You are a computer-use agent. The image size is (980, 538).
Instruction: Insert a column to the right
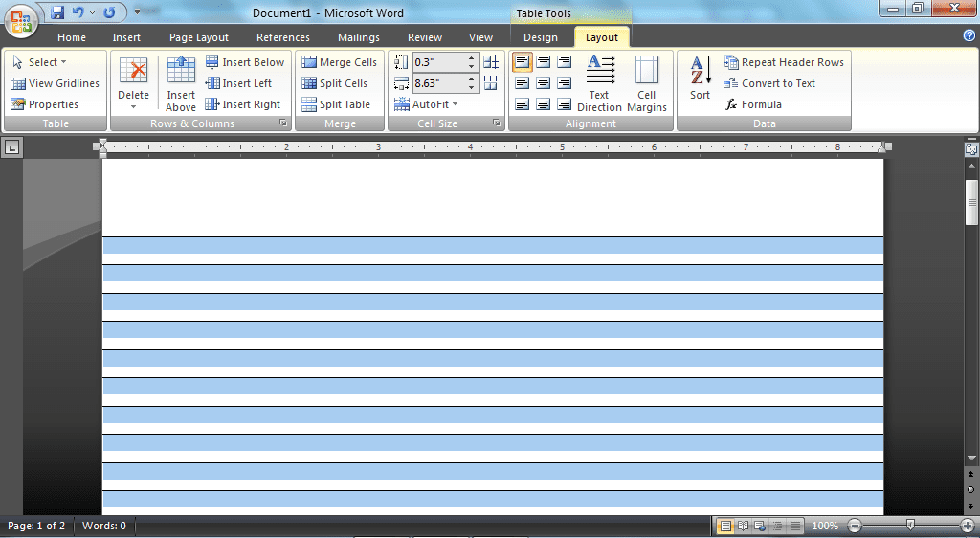[243, 104]
